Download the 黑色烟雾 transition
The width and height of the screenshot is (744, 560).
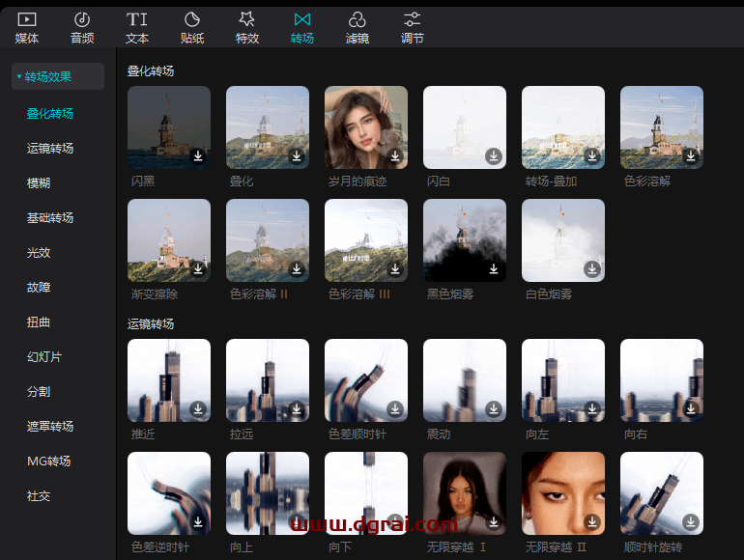tap(494, 269)
